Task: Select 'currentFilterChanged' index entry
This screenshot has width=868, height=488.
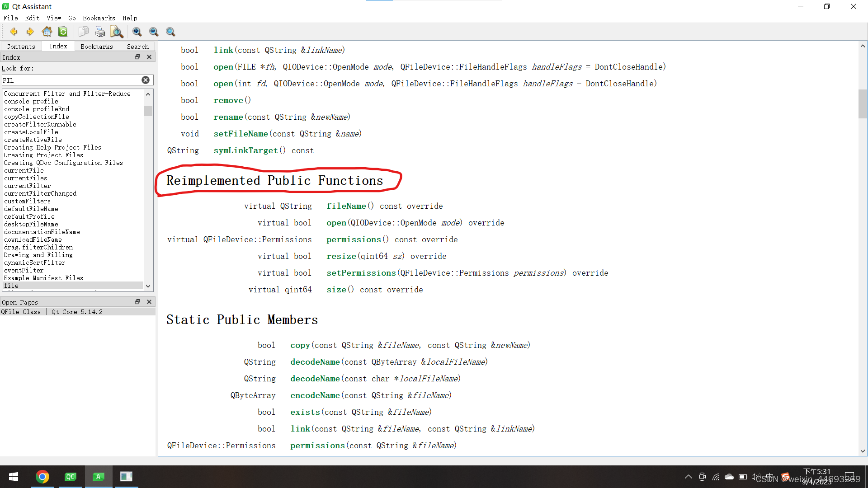Action: 40,193
